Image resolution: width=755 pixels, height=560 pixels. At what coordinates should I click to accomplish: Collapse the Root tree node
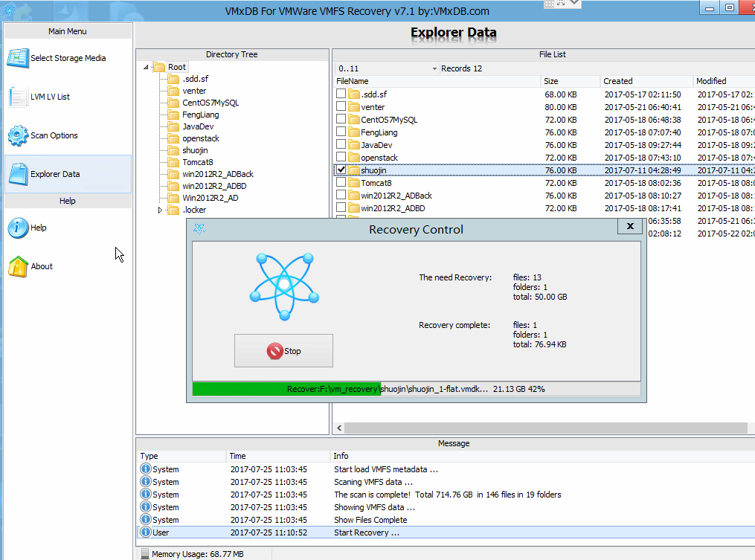[146, 68]
